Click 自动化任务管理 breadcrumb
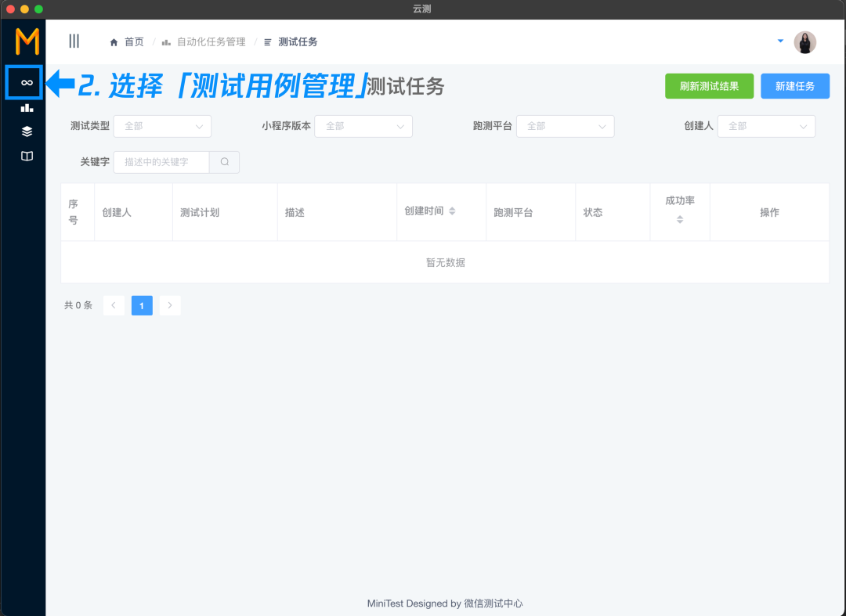Screen dimensions: 846x616 pos(211,42)
